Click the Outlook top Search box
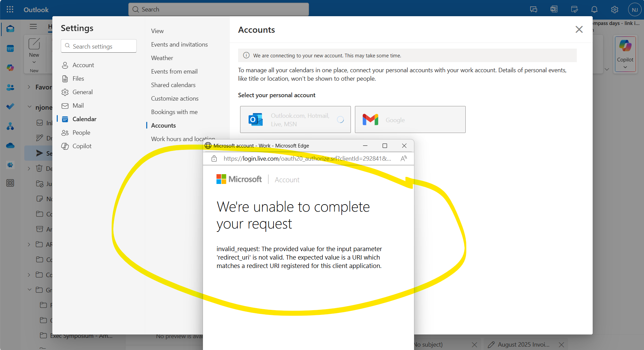644x350 pixels. click(218, 9)
